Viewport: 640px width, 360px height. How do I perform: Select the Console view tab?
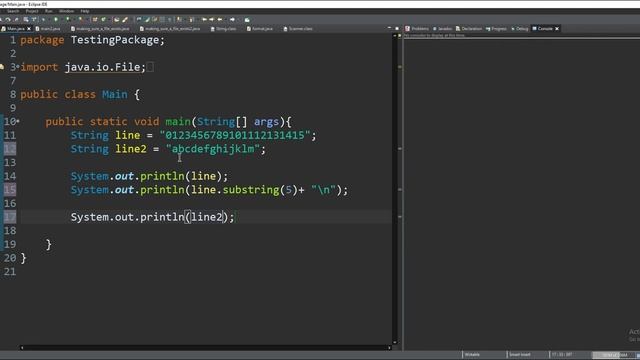pyautogui.click(x=545, y=29)
